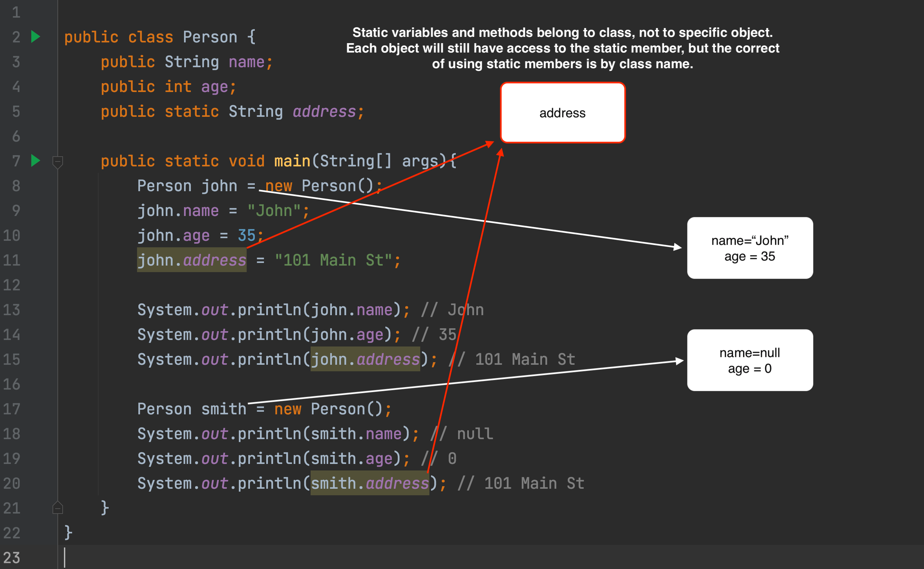Click line number 17 in gutter
The height and width of the screenshot is (569, 924).
[x=12, y=409]
